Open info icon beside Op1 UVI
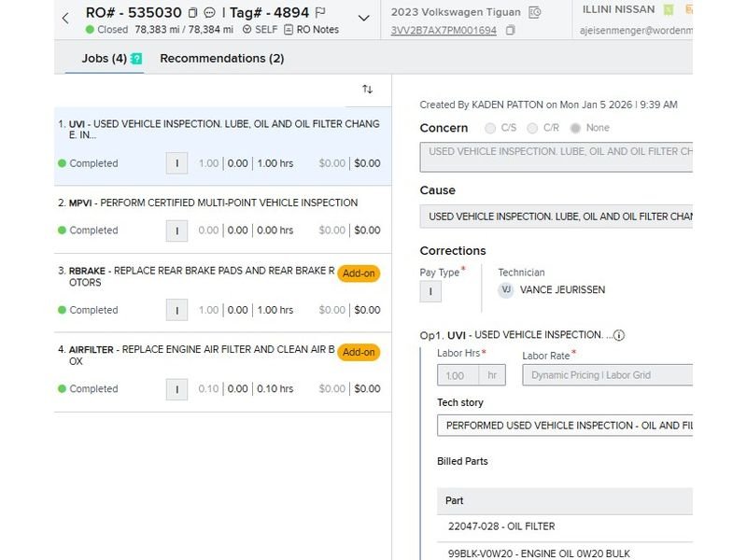 click(619, 335)
